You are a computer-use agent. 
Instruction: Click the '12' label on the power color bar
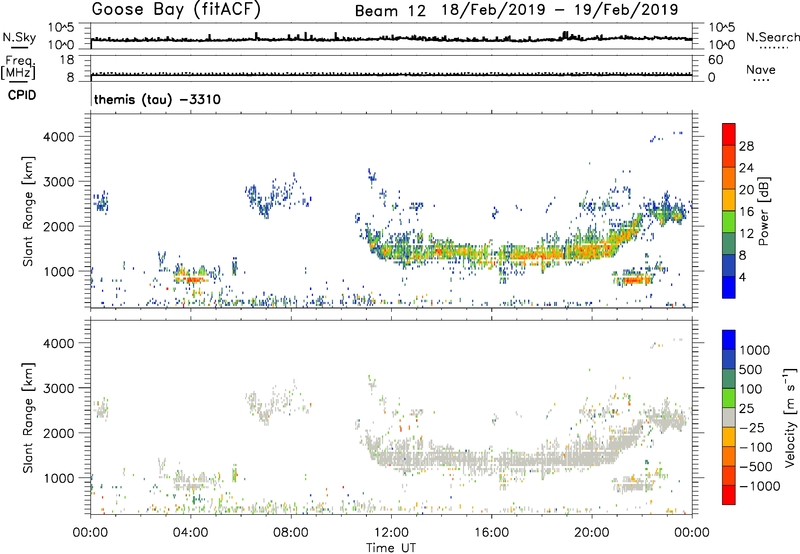pos(746,234)
